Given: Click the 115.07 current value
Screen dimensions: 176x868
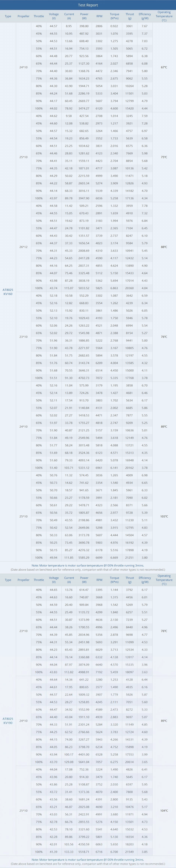Looking at the screenshot, I should [x=69, y=288].
